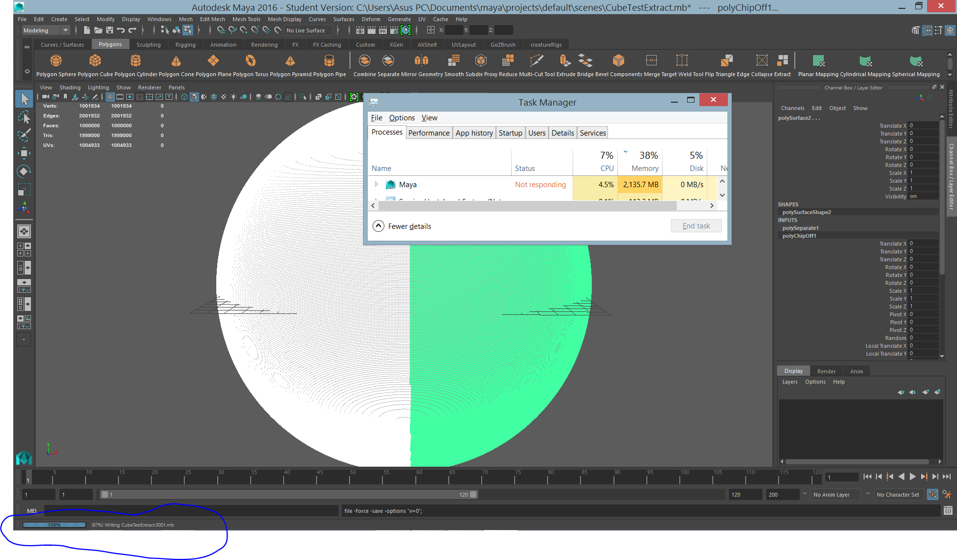
Task: Click the time range slider bar
Action: pyautogui.click(x=289, y=495)
